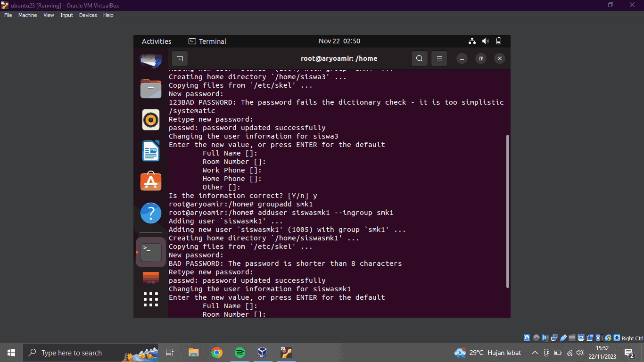
Task: Expand the hidden system tray icons chevron
Action: (x=535, y=353)
